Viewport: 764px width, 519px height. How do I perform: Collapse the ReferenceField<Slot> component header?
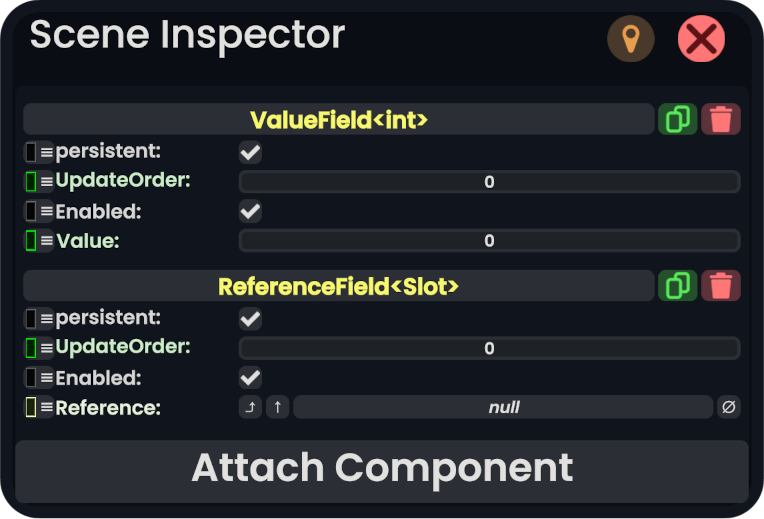pyautogui.click(x=338, y=286)
